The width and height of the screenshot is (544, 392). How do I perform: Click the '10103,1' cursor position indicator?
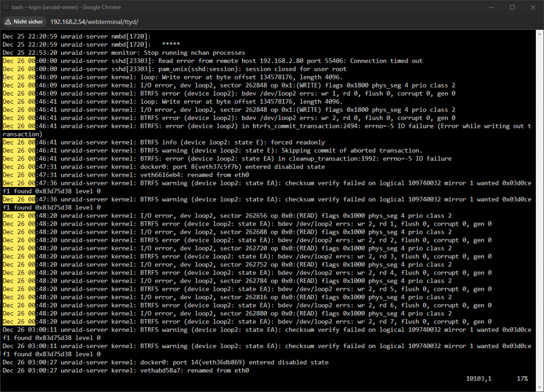click(479, 378)
